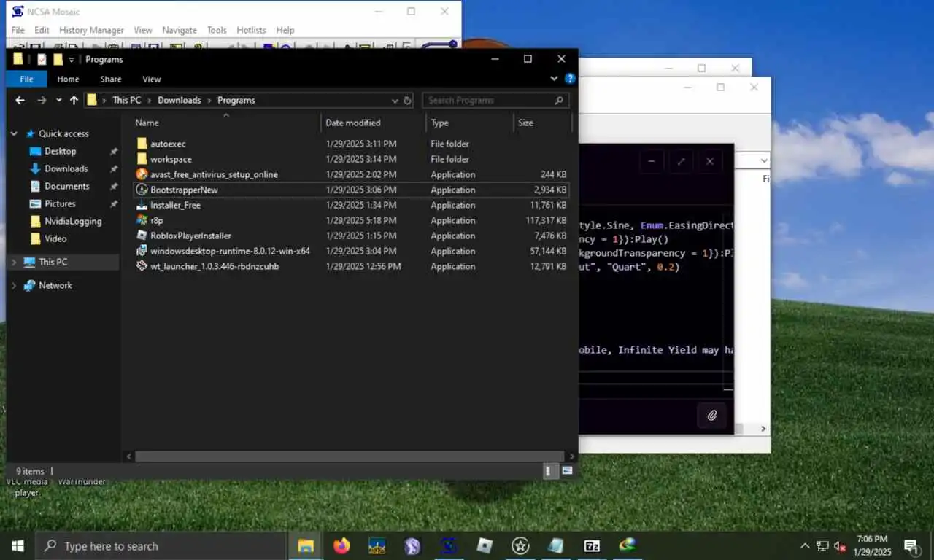
Task: Open Tools menu in NCSA Mosaic
Action: (217, 30)
